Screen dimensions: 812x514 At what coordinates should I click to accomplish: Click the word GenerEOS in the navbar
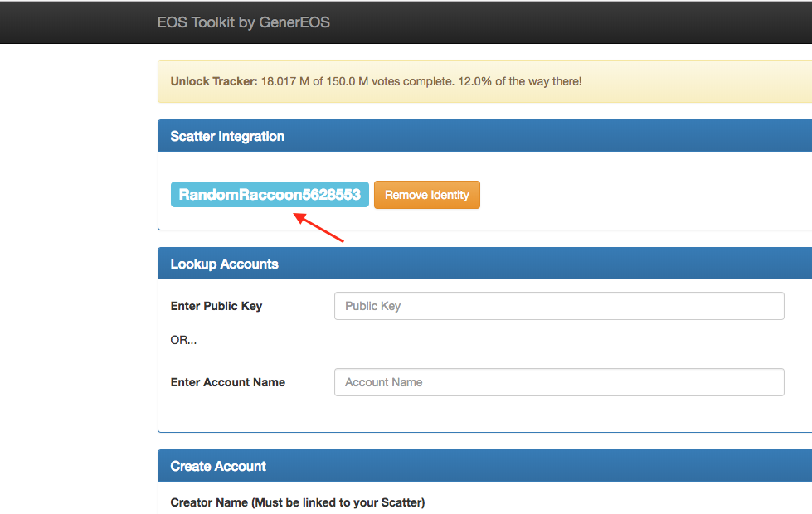(294, 22)
